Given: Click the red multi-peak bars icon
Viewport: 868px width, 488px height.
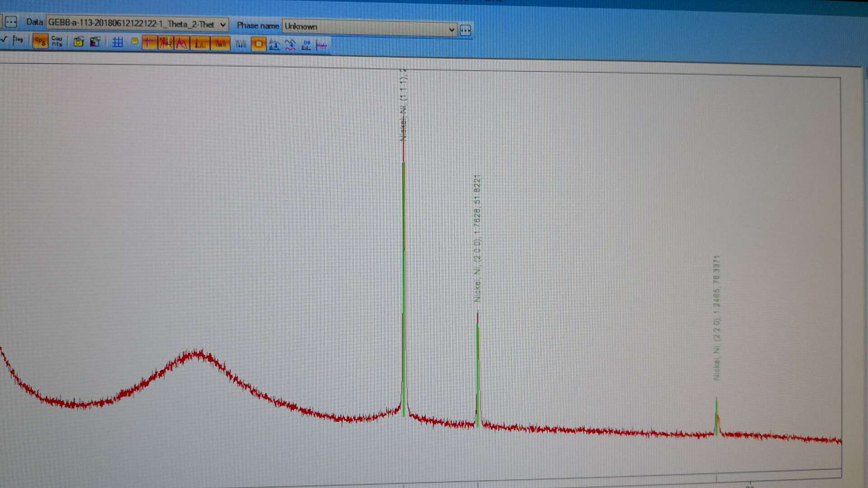Looking at the screenshot, I should coord(220,43).
